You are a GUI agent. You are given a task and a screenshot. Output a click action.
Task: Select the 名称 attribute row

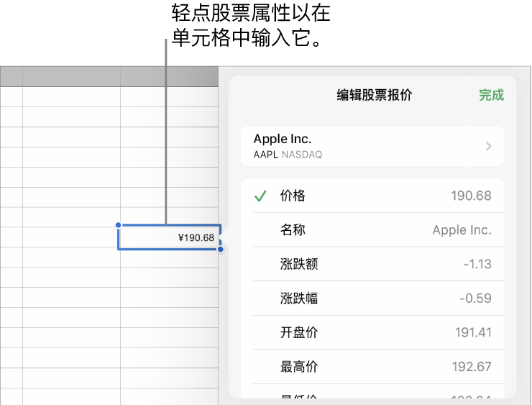tap(372, 229)
